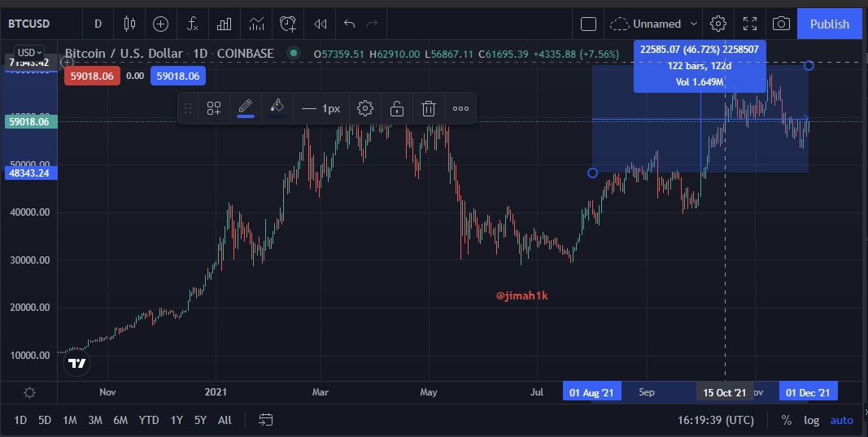The width and height of the screenshot is (868, 437).
Task: Open the go to date calendar icon
Action: tap(266, 421)
